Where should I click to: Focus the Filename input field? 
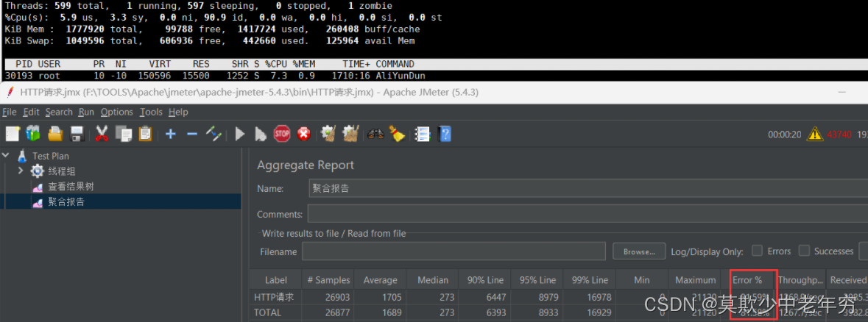click(454, 251)
